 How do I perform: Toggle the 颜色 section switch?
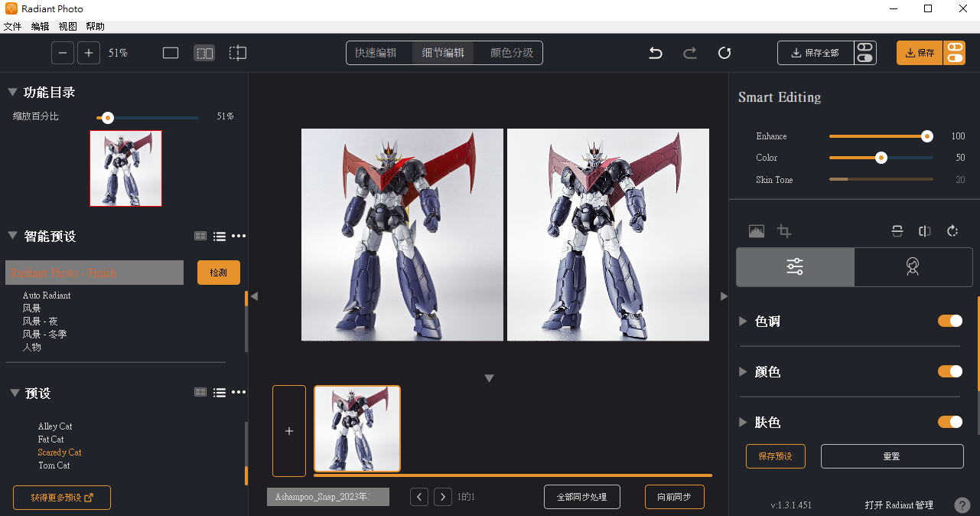click(950, 371)
